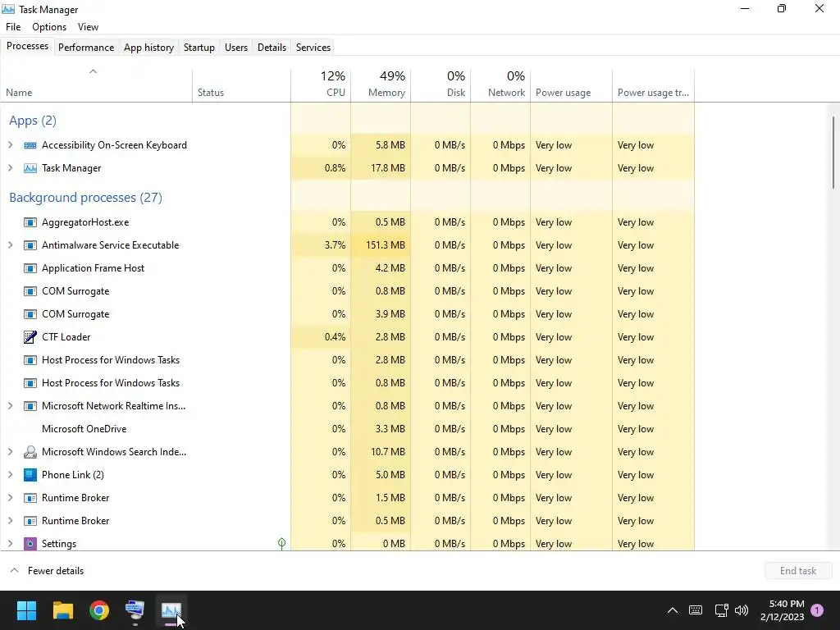
Task: Expand the first Runtime Broker entry showing 1.5 MB
Action: coord(10,498)
